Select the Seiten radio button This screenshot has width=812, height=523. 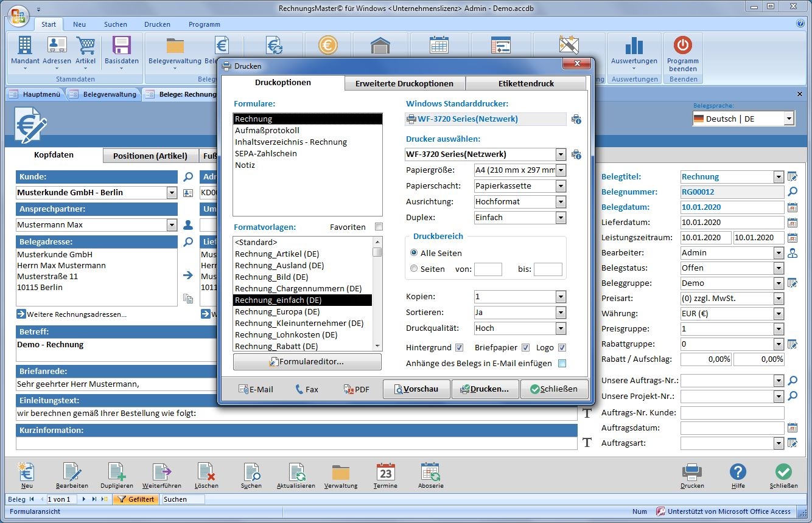pyautogui.click(x=414, y=268)
